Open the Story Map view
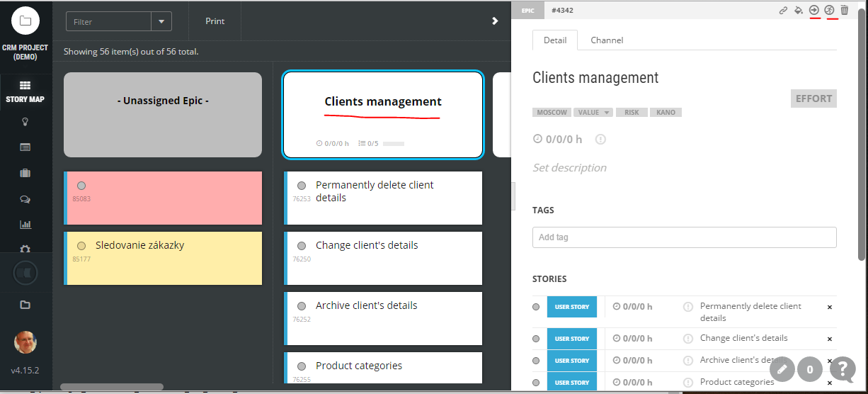Viewport: 868px width, 394px height. coord(25,91)
